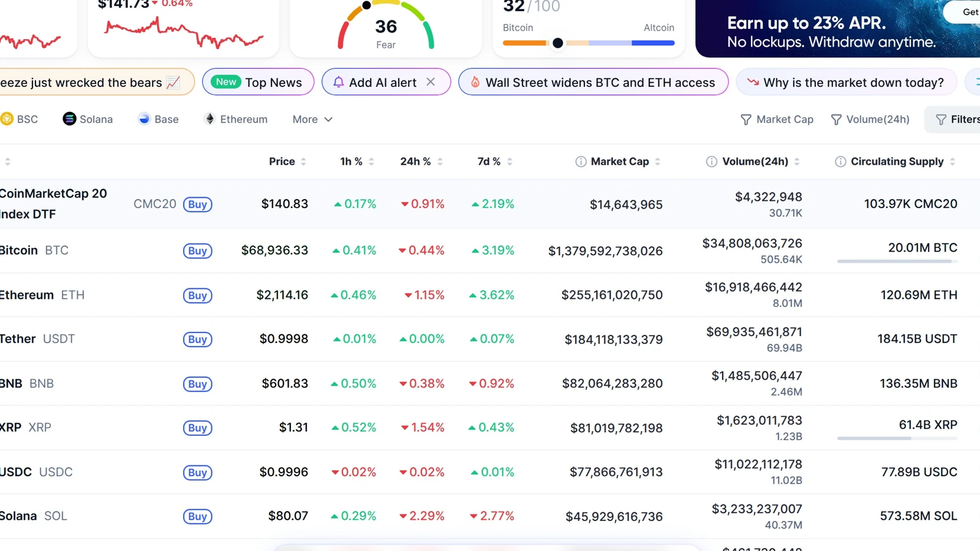Click USDC market cap $77,866,761,913
Viewport: 980px width, 551px height.
pos(616,472)
